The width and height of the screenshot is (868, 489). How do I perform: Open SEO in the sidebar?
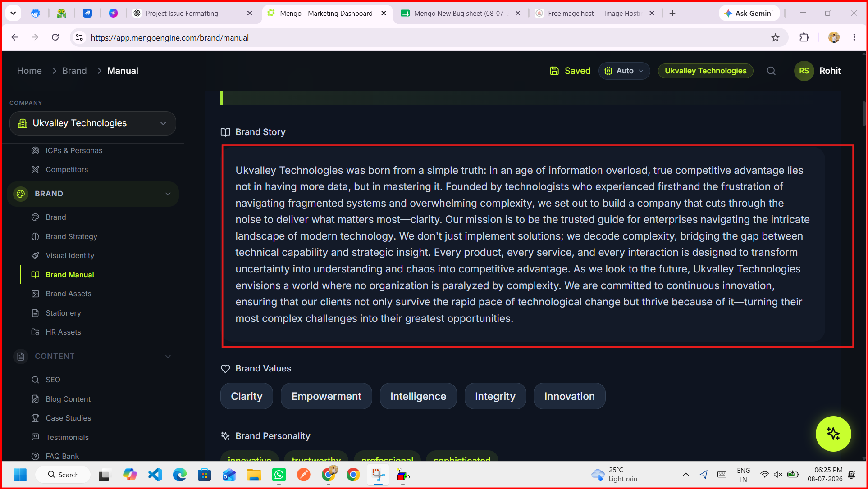(53, 380)
